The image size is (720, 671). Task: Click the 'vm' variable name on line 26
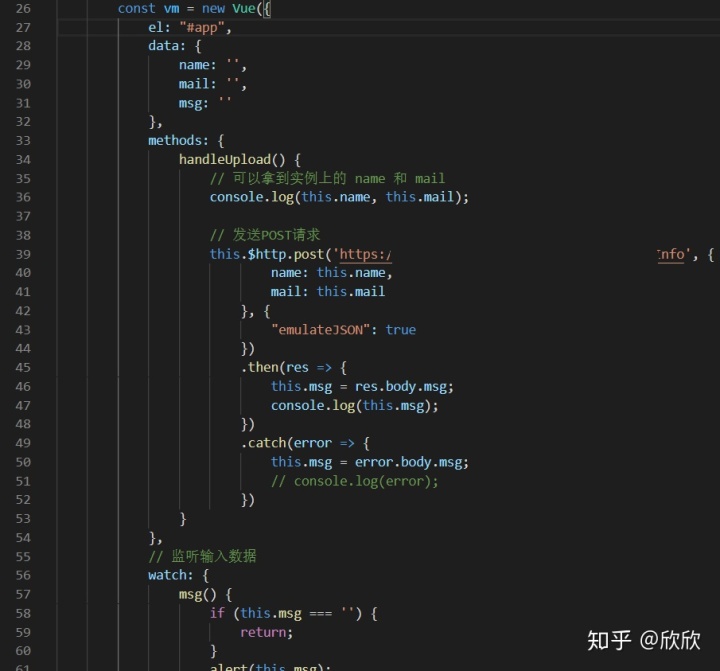tap(171, 9)
